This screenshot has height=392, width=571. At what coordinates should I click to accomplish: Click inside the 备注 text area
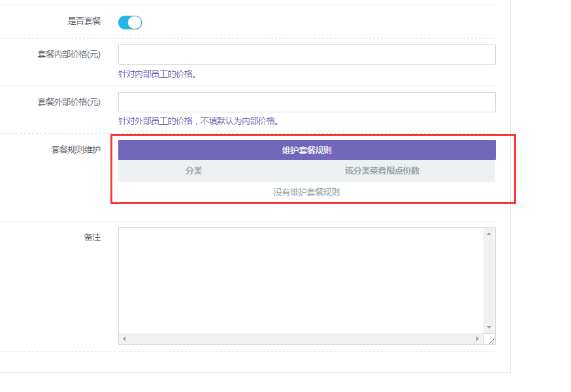tap(301, 280)
